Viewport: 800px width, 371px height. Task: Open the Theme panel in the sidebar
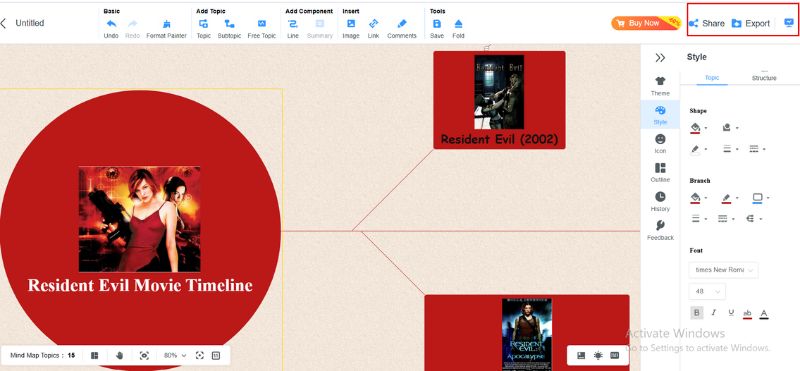click(x=660, y=86)
